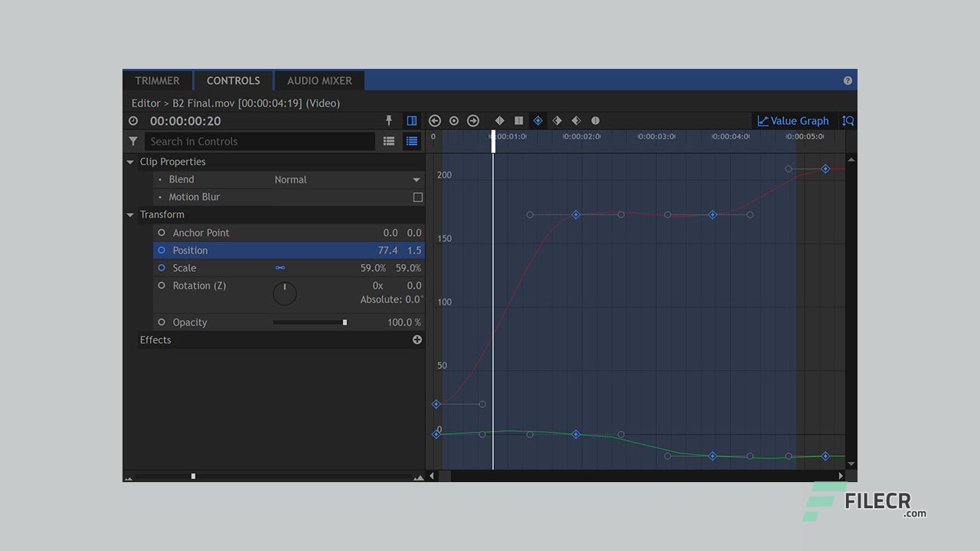Select the constant keyframe square icon
Screen dimensions: 980x551
click(518, 121)
